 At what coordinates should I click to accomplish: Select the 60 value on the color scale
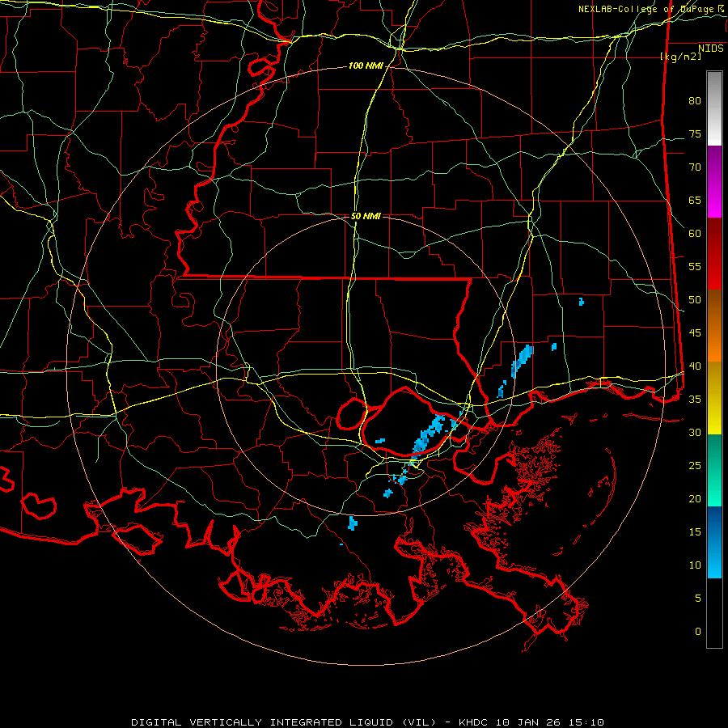click(x=695, y=234)
